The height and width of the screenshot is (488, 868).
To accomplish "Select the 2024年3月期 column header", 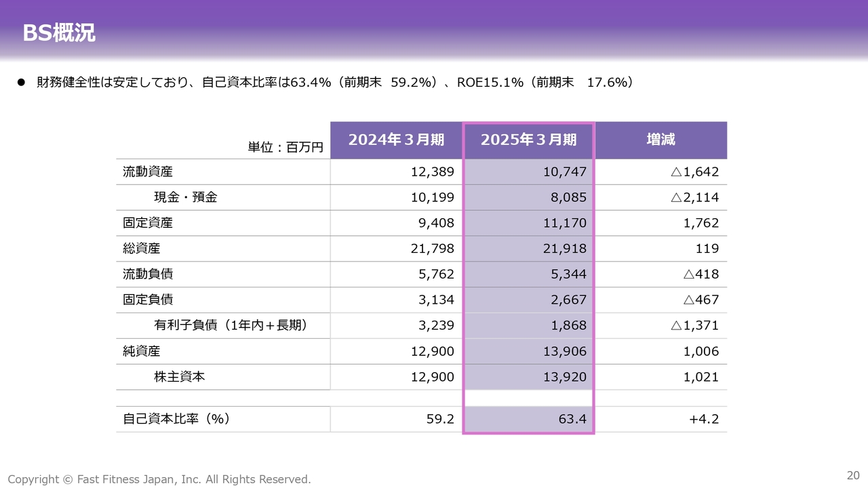I will click(396, 140).
